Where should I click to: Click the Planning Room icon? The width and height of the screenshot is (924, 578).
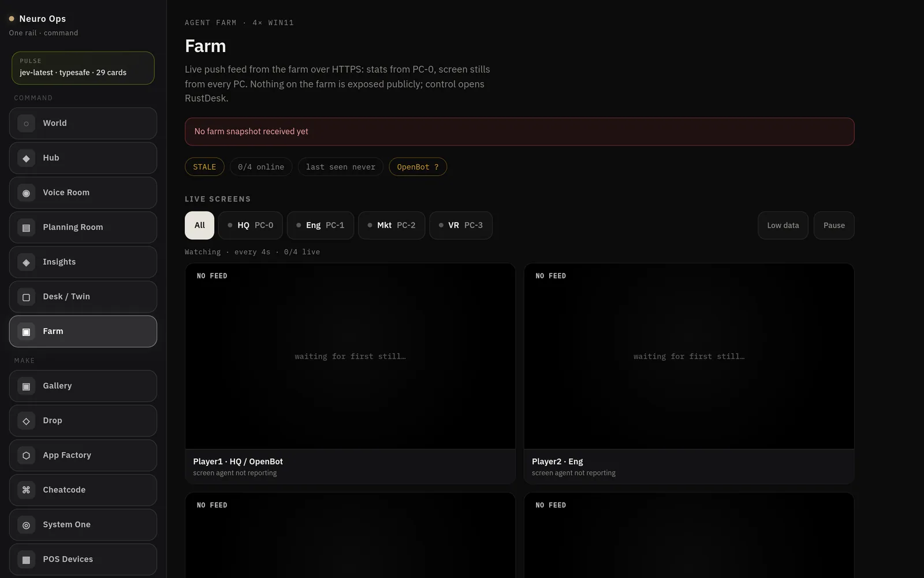pos(26,227)
